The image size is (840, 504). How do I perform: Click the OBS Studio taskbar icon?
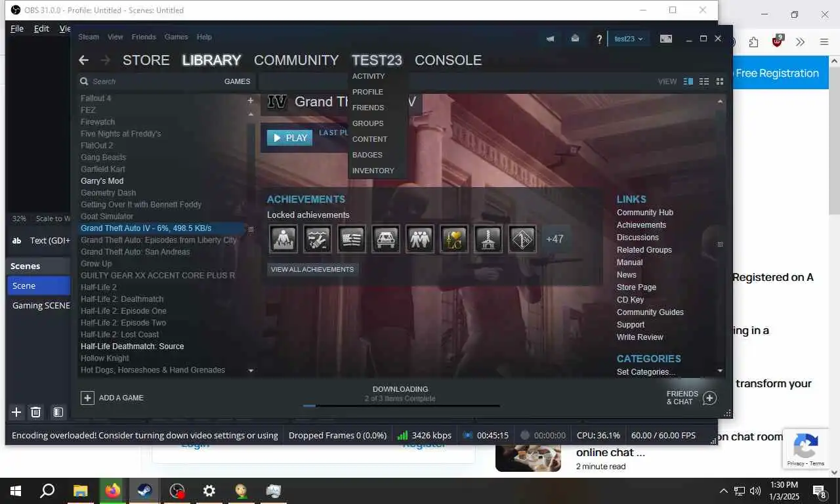pos(177,491)
